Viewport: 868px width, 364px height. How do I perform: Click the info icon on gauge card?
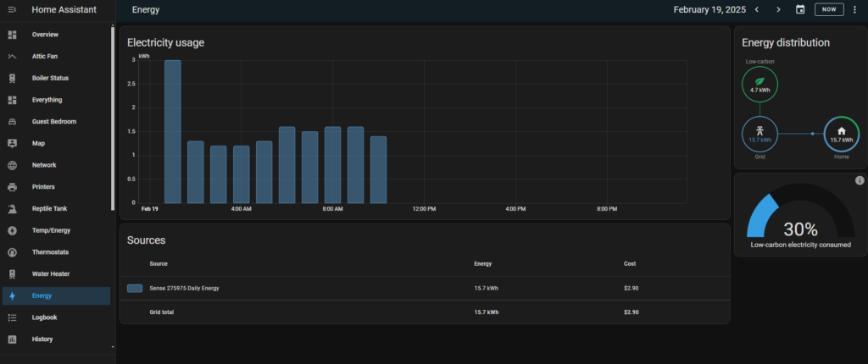(860, 180)
